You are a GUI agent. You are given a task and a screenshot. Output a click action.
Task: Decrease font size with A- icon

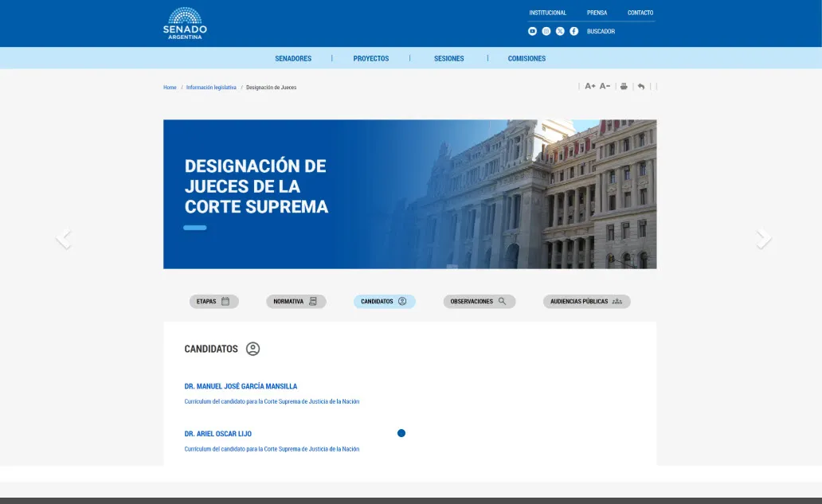(x=605, y=86)
